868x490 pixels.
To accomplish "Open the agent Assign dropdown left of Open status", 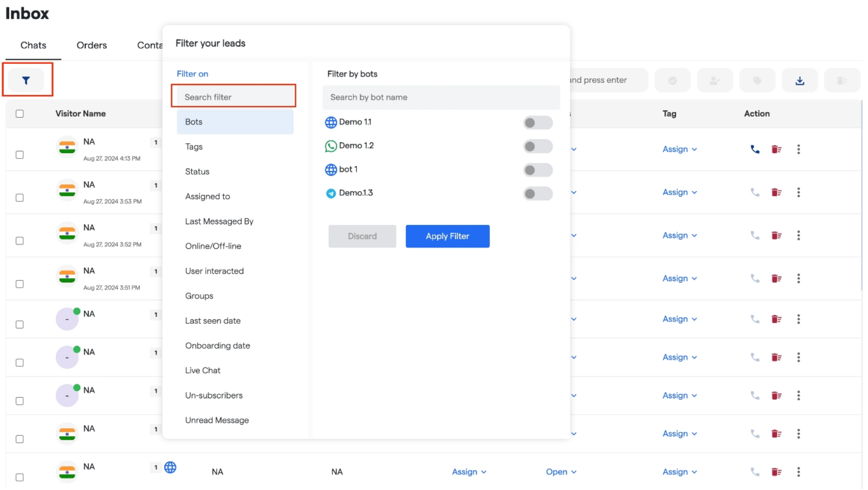I will (x=469, y=472).
